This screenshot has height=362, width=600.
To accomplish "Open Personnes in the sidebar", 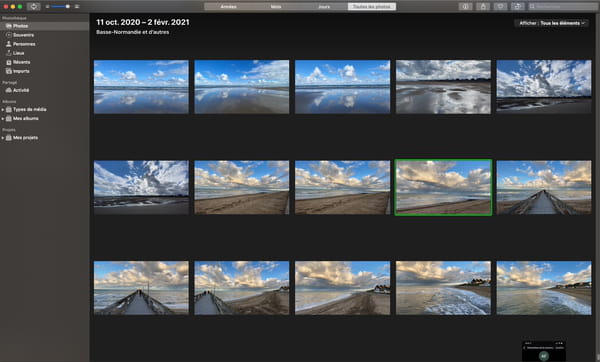I will click(44, 44).
